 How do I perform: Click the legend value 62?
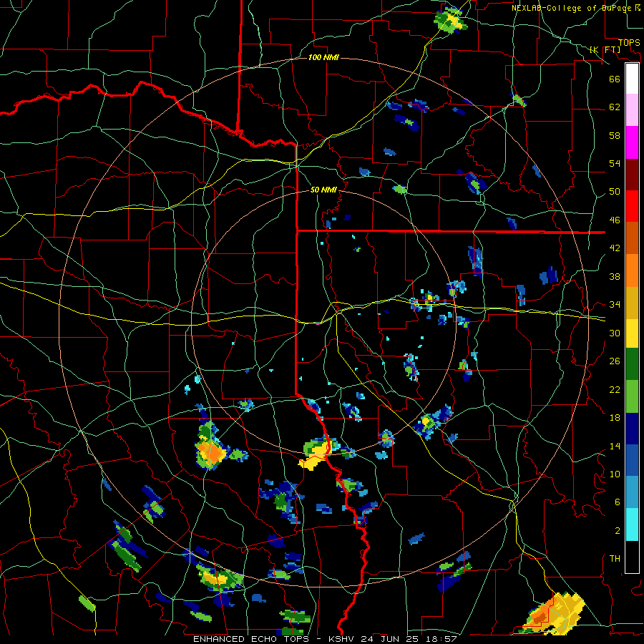click(x=615, y=107)
